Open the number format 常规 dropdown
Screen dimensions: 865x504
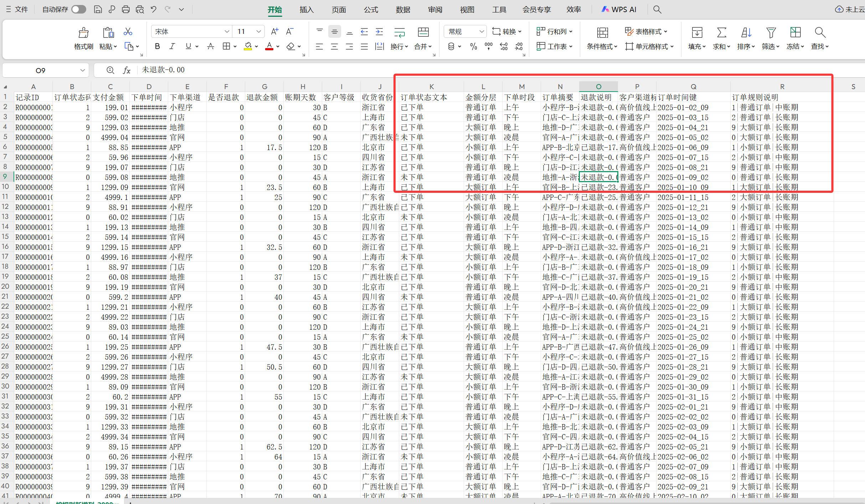click(482, 32)
